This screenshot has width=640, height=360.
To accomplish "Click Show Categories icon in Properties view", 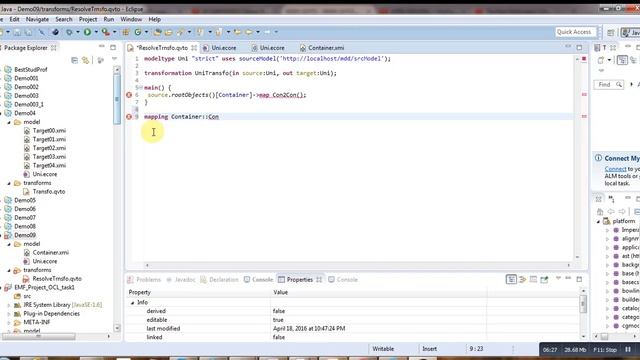I will [511, 279].
